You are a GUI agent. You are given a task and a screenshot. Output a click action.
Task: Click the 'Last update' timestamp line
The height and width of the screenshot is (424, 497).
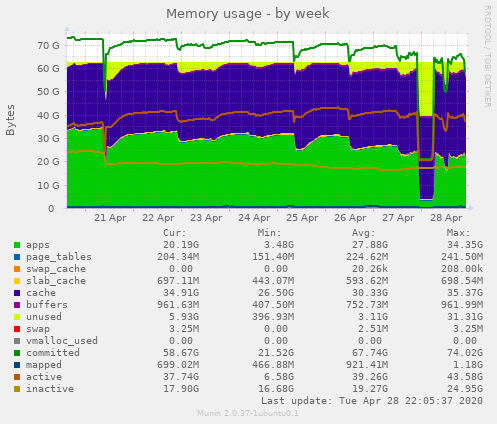coord(372,401)
